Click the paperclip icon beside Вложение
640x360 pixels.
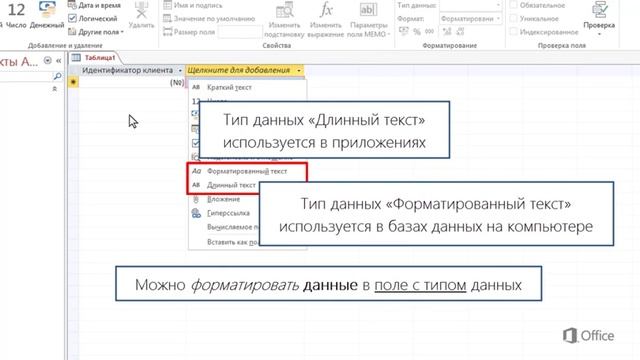196,199
